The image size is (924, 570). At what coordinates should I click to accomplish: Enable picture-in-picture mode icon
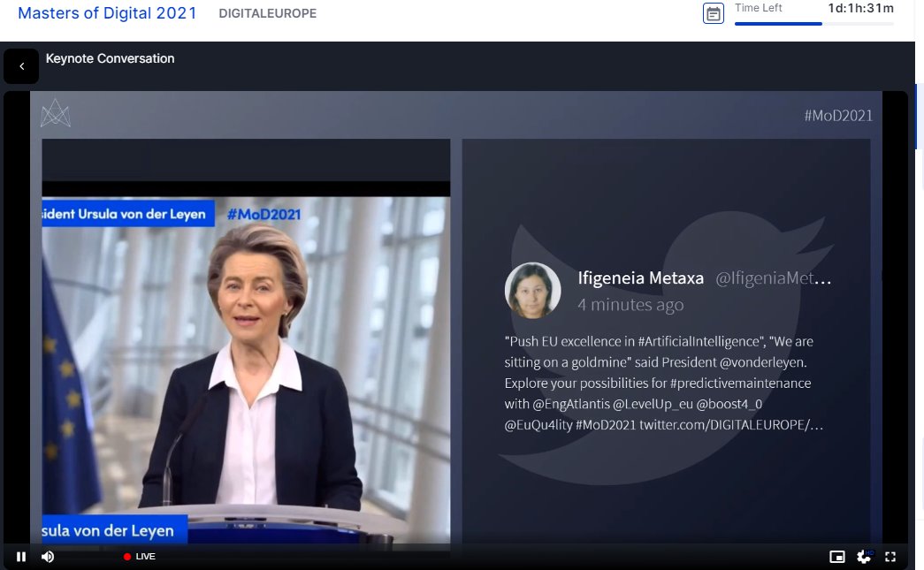836,557
